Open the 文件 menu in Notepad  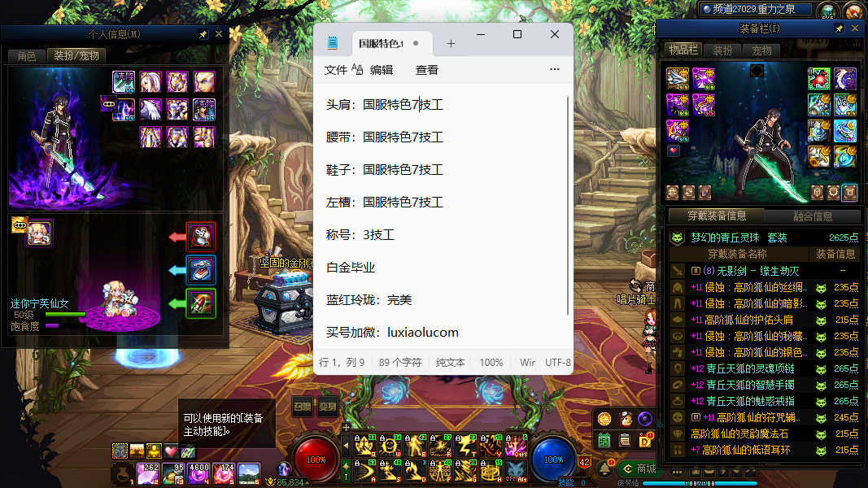[x=336, y=70]
